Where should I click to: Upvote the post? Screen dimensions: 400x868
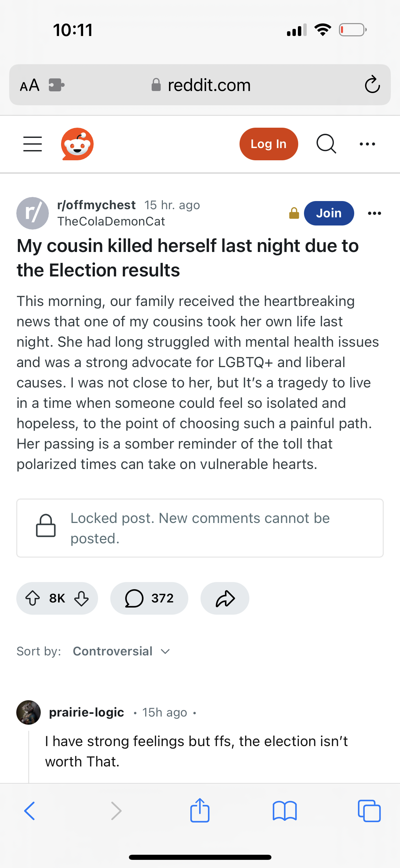pos(33,598)
